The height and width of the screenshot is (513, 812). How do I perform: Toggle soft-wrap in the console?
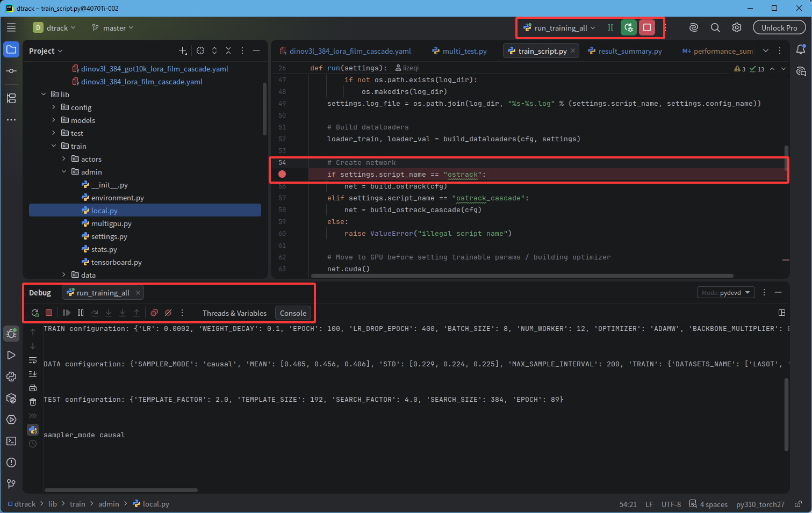pos(33,360)
